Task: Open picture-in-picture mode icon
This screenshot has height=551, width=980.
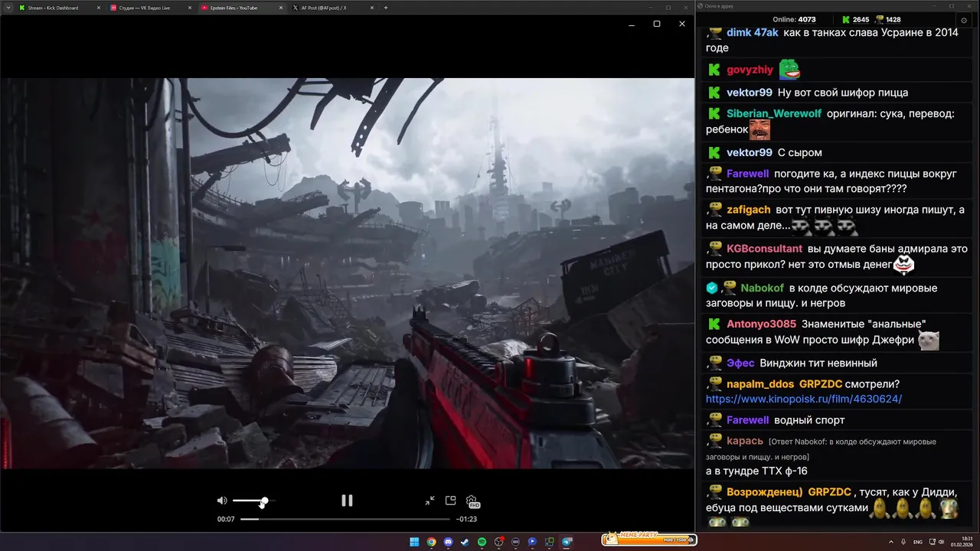Action: click(x=451, y=500)
